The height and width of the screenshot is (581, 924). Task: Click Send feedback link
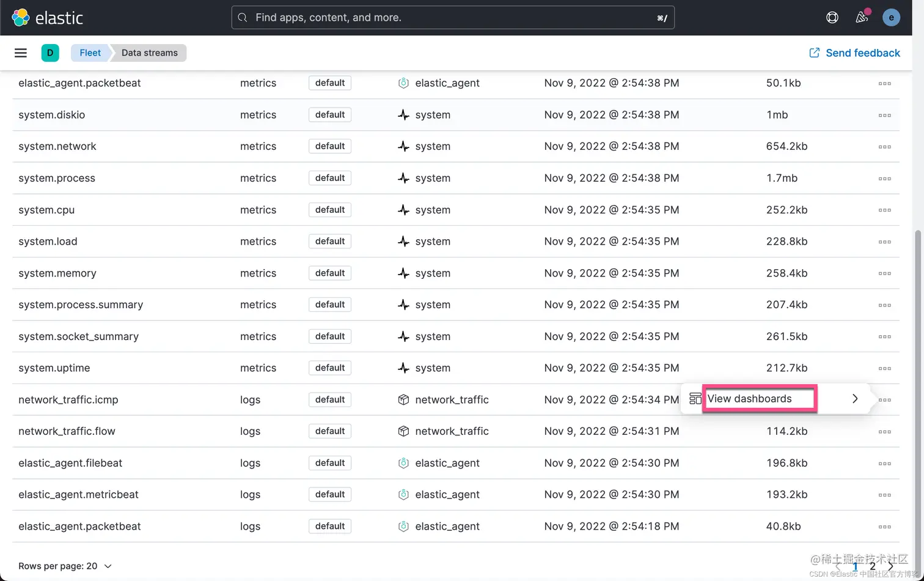point(854,53)
